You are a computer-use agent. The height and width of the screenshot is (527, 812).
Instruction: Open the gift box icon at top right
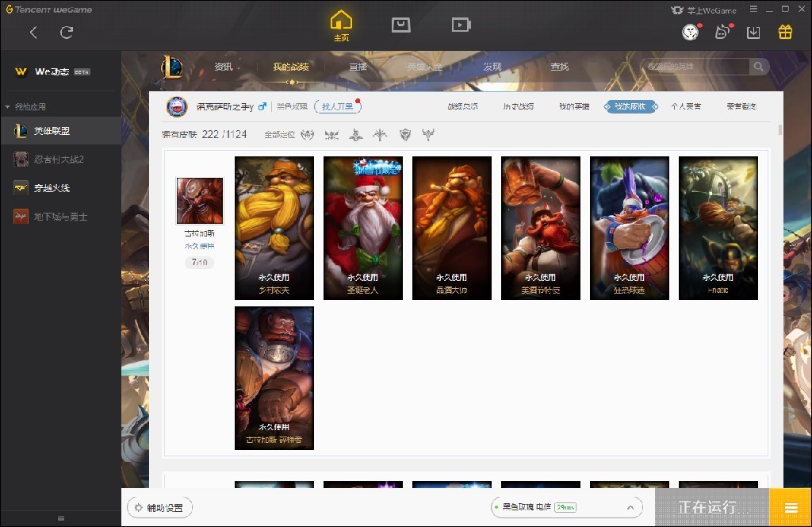784,32
